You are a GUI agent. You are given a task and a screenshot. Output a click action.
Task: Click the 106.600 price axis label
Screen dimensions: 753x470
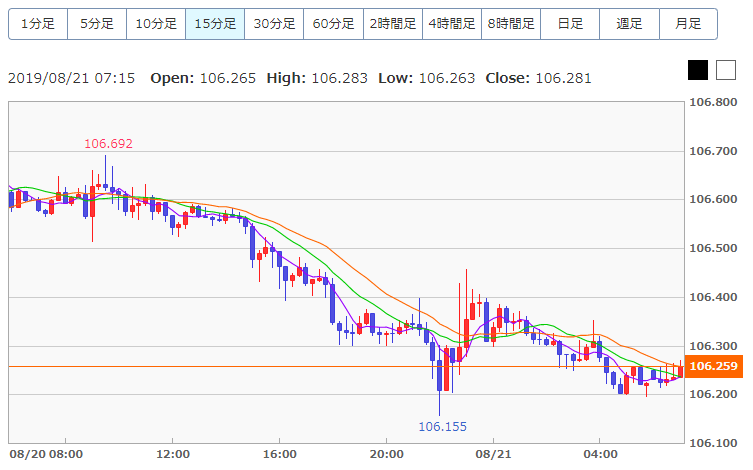713,199
